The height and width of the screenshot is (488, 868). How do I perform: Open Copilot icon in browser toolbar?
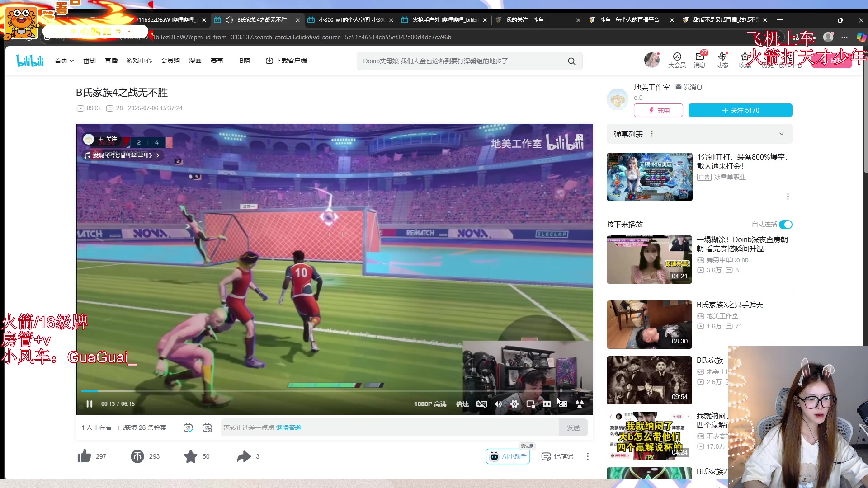click(x=861, y=37)
